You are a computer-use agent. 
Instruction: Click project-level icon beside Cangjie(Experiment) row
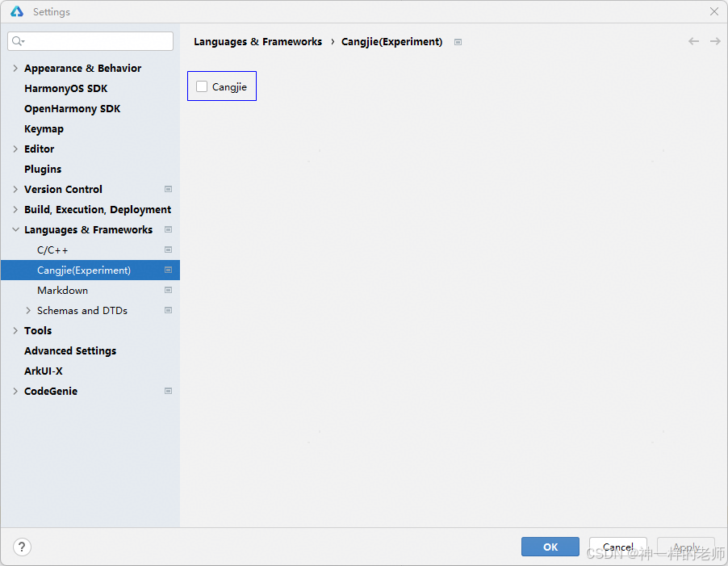click(169, 270)
